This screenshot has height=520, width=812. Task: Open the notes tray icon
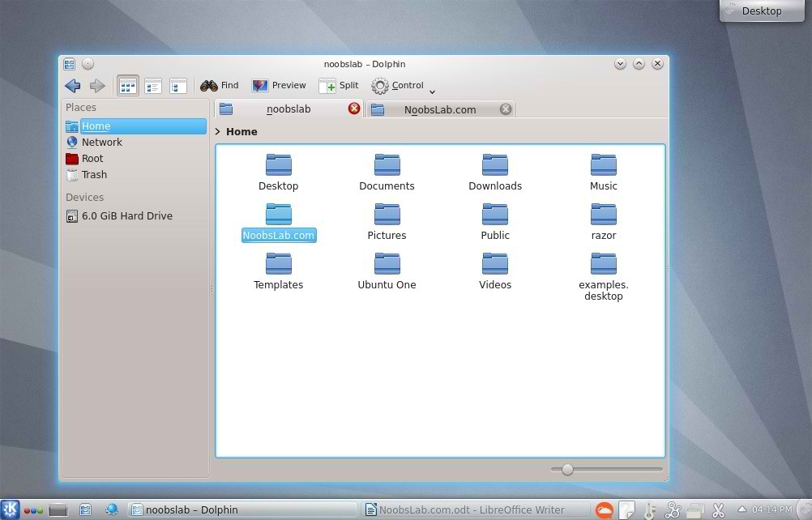626,511
